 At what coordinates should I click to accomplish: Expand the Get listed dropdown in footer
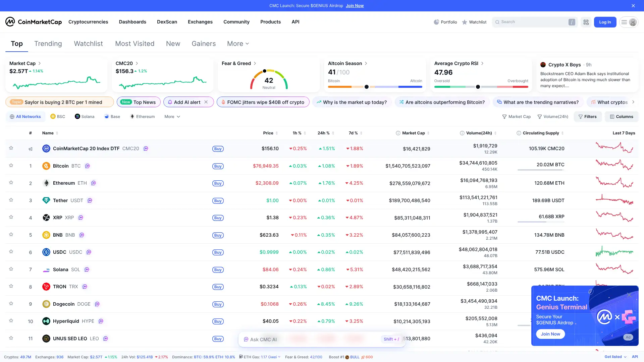pyautogui.click(x=615, y=357)
